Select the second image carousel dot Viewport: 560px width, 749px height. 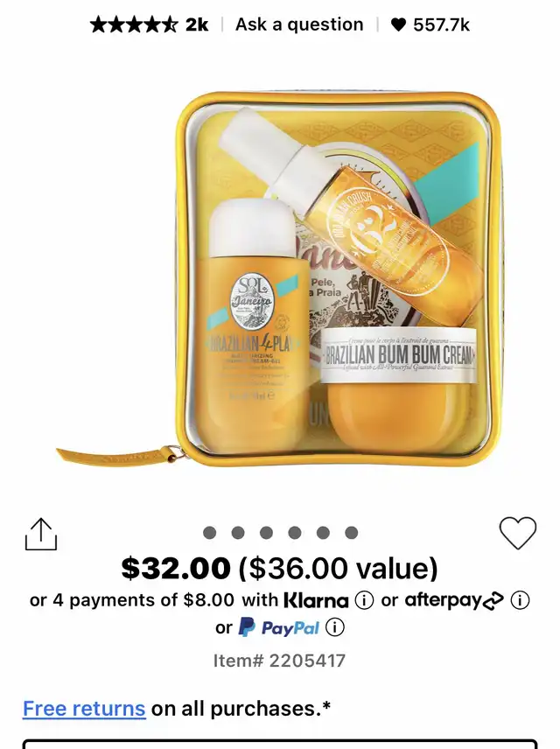[x=238, y=533]
